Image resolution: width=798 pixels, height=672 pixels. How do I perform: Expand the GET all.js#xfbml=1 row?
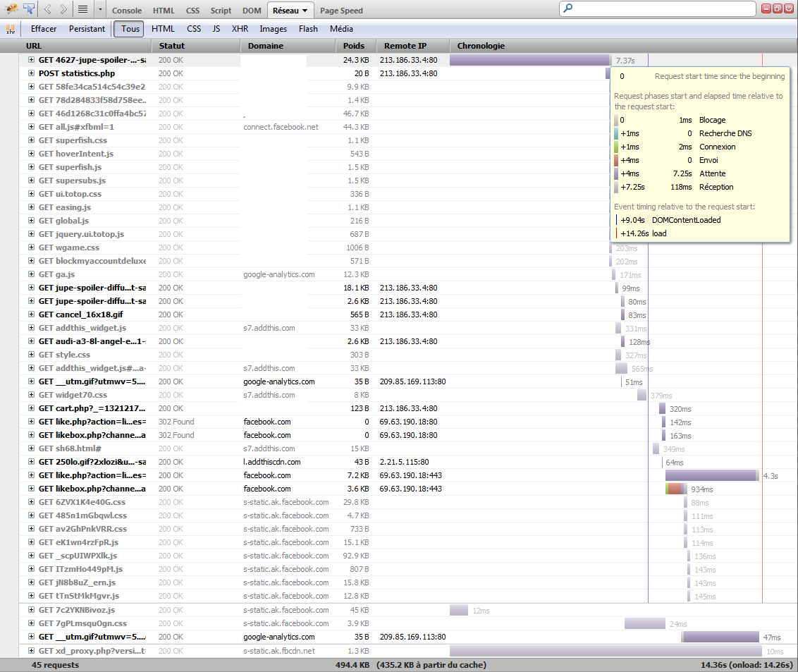(32, 127)
